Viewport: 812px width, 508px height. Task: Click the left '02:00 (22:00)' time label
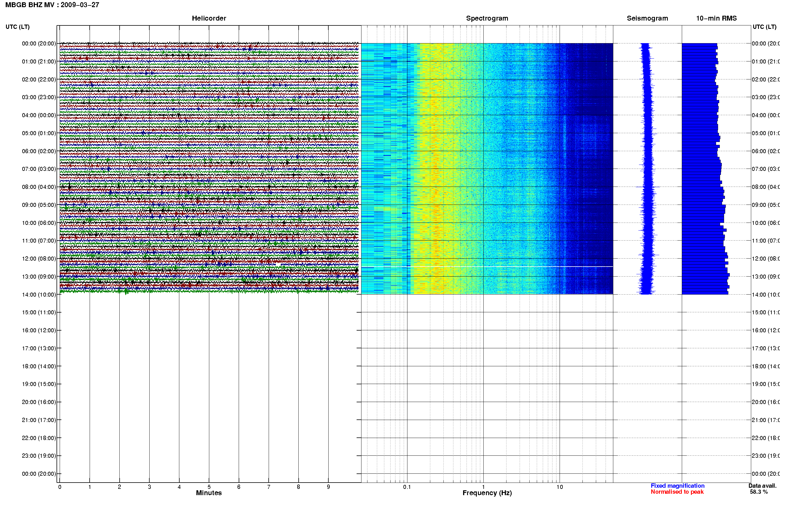tap(39, 79)
